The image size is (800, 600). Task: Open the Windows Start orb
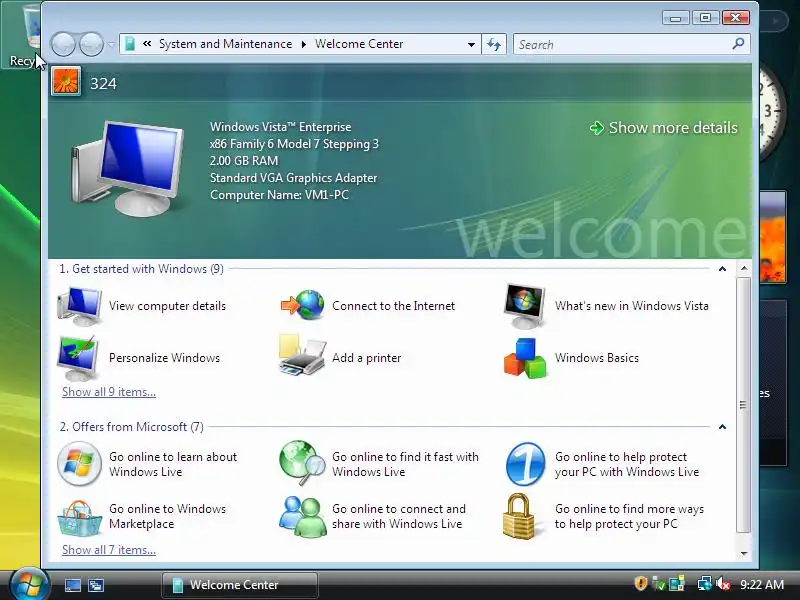click(29, 584)
